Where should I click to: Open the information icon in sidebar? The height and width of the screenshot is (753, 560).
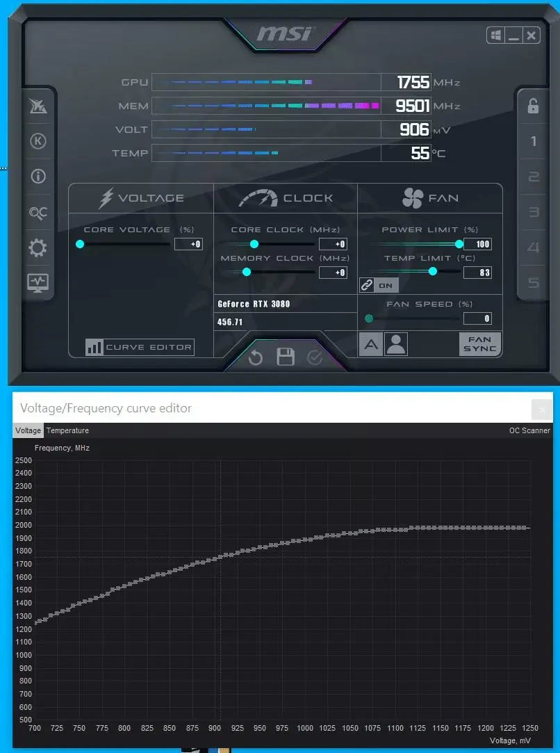(38, 176)
